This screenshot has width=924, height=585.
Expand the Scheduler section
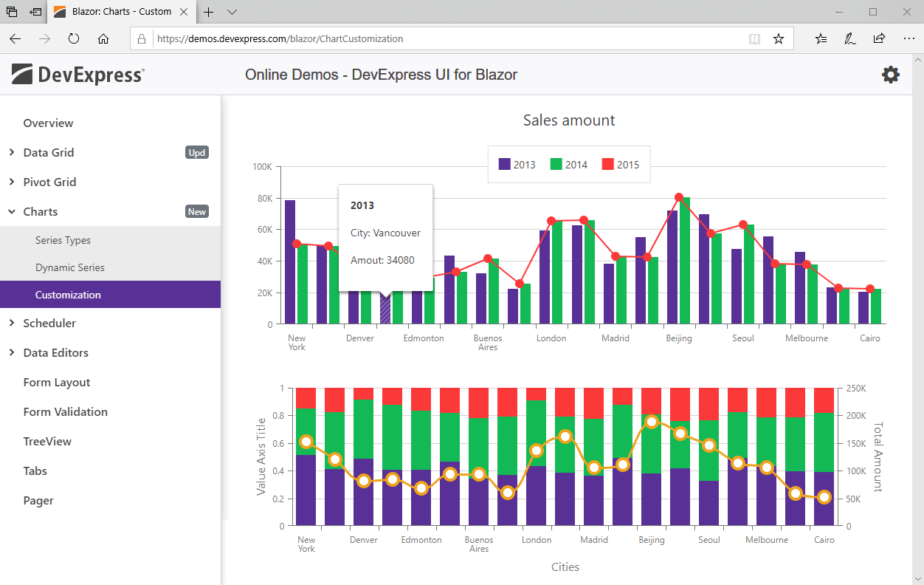coord(12,323)
